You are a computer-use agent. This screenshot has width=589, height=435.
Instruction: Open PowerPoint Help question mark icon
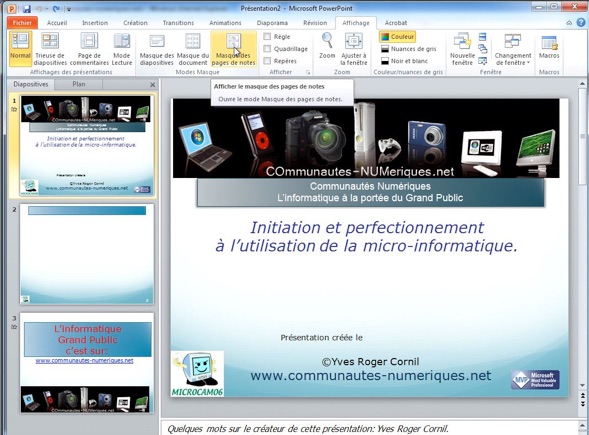tap(581, 23)
